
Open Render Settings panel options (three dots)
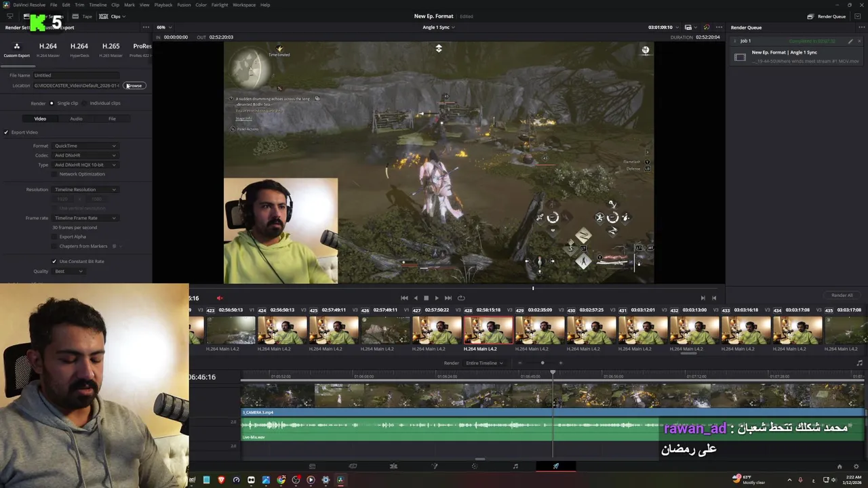[x=145, y=28]
